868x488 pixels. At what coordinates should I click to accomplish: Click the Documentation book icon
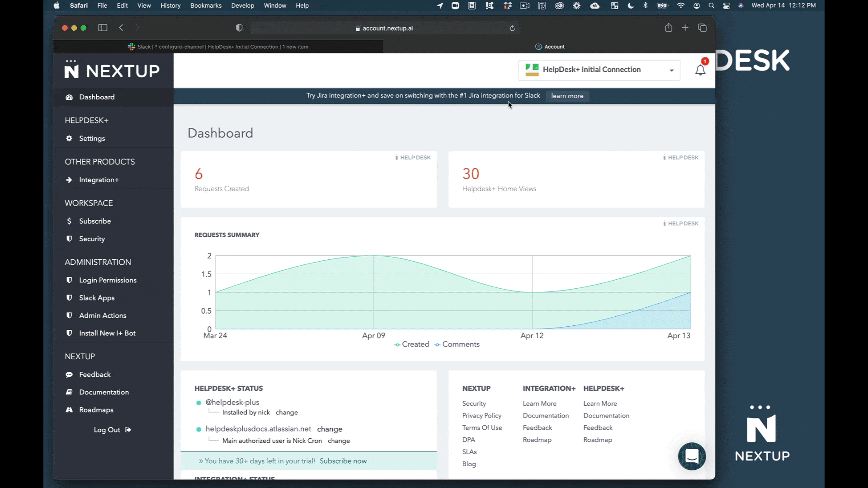(x=69, y=392)
